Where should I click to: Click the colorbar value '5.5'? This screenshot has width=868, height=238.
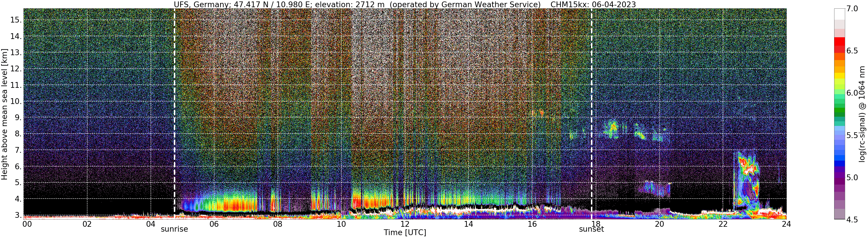tap(852, 135)
